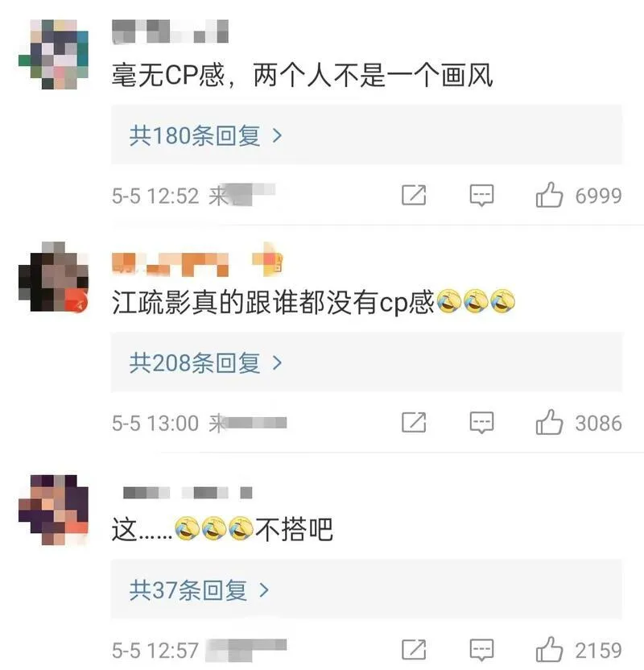The image size is (644, 670).
Task: Like the comment with 3086 likes
Action: (x=549, y=423)
